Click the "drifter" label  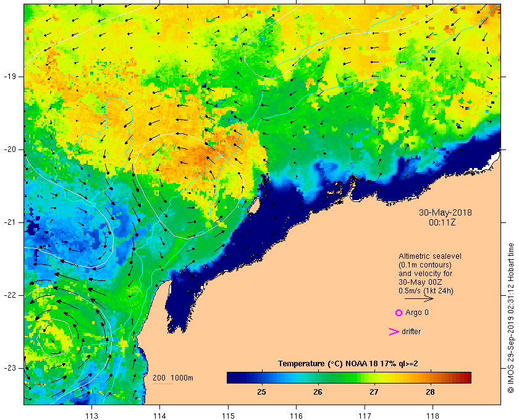click(x=411, y=332)
